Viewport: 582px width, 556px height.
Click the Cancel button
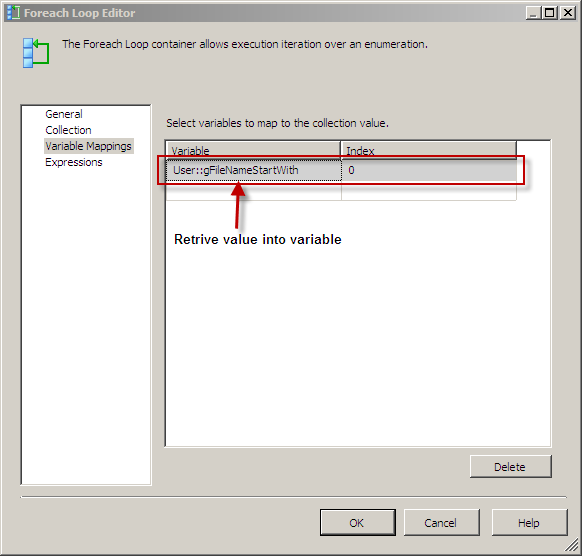[441, 523]
